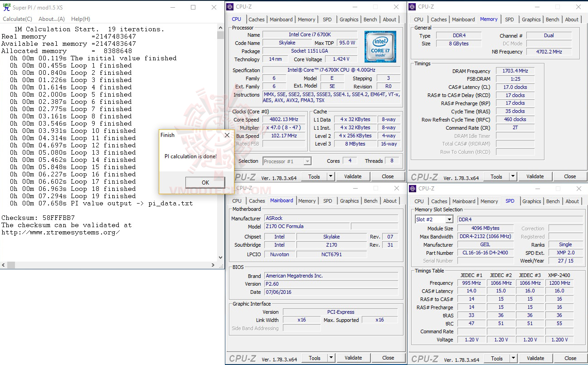
Task: Close the Finish dialog with its X
Action: [227, 135]
